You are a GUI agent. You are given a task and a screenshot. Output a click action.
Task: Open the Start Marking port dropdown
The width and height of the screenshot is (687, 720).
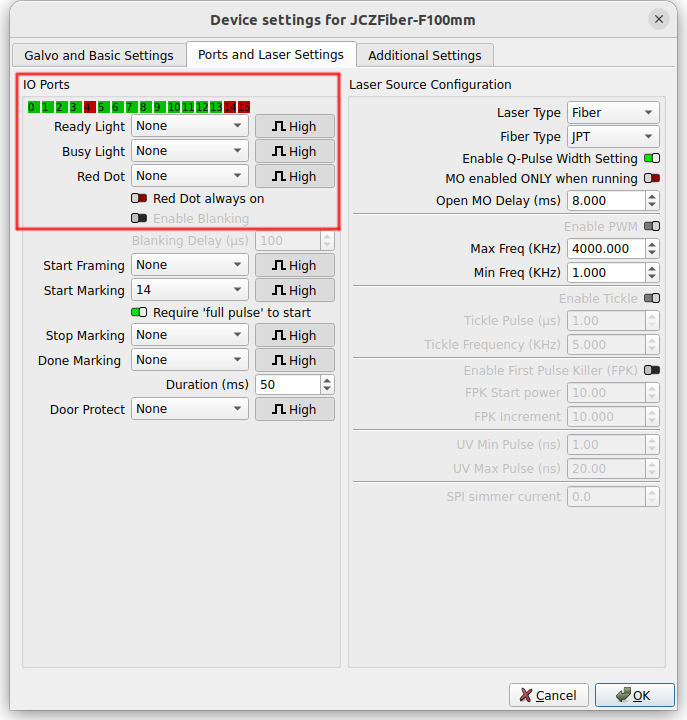[x=190, y=290]
